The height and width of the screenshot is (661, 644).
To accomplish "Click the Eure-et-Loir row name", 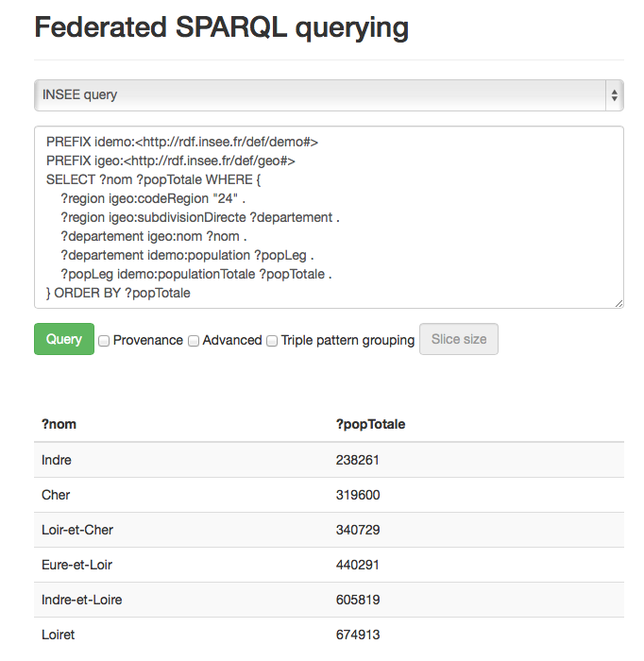I will pyautogui.click(x=77, y=565).
